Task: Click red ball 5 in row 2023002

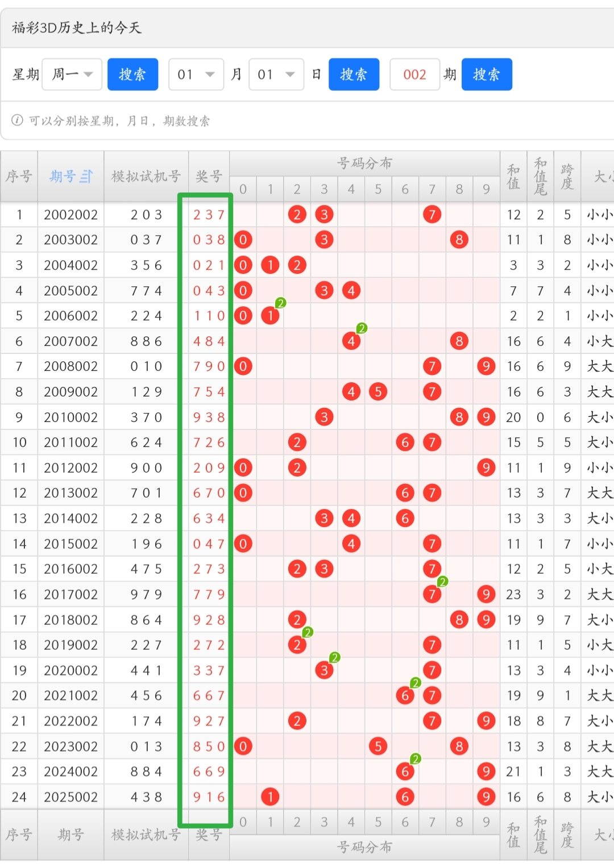Action: click(x=378, y=746)
